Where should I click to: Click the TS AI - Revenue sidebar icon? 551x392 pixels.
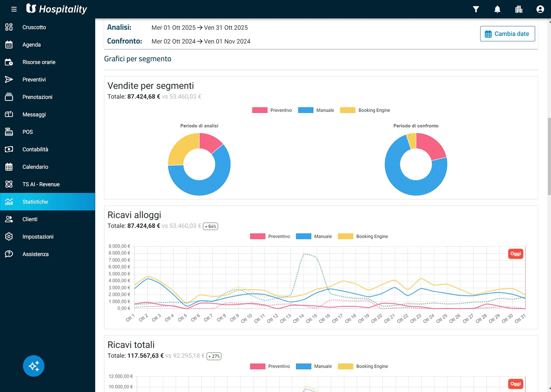click(x=9, y=184)
